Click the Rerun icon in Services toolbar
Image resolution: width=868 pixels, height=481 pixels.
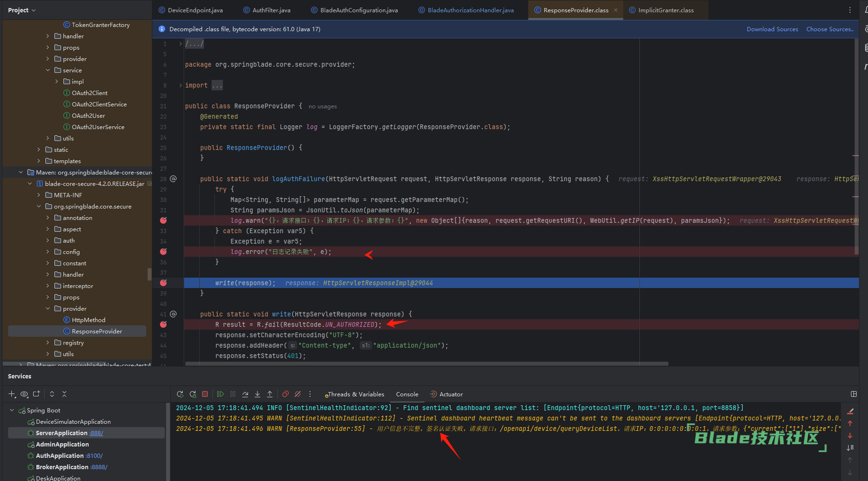180,394
